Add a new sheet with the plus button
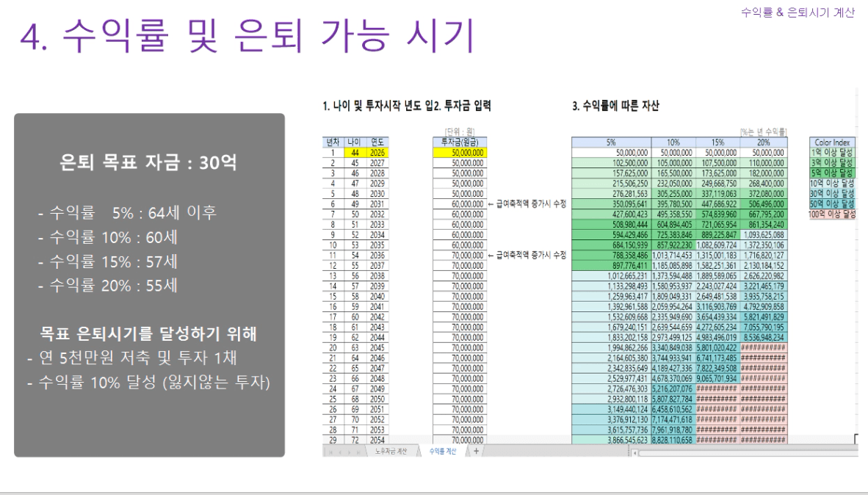Image resolution: width=868 pixels, height=495 pixels. pyautogui.click(x=476, y=451)
